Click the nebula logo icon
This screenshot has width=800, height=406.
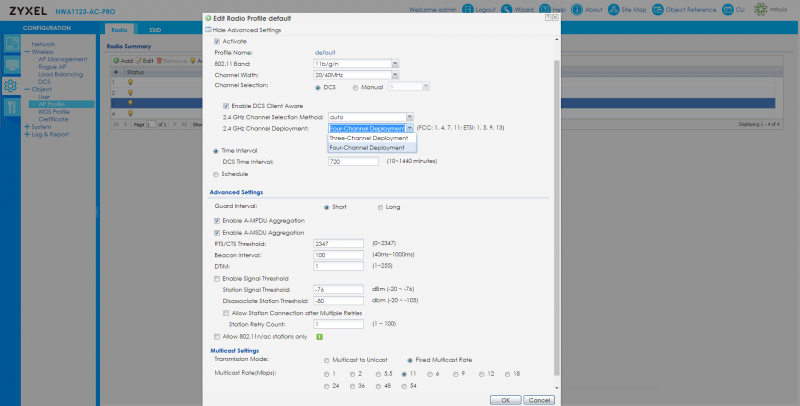(x=761, y=10)
